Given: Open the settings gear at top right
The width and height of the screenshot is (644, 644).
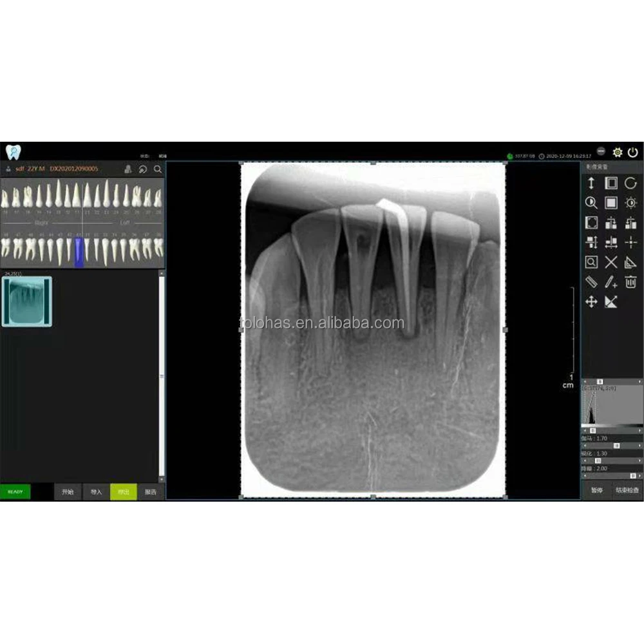Looking at the screenshot, I should (x=618, y=153).
